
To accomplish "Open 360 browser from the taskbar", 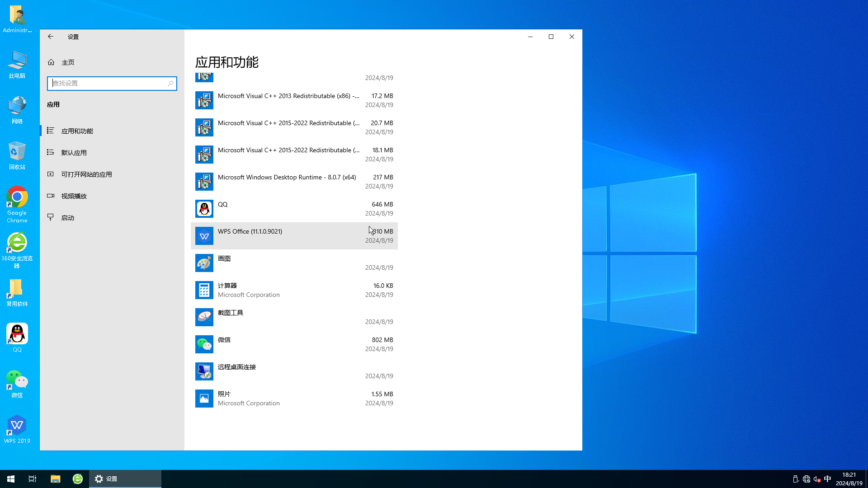I will (x=78, y=479).
